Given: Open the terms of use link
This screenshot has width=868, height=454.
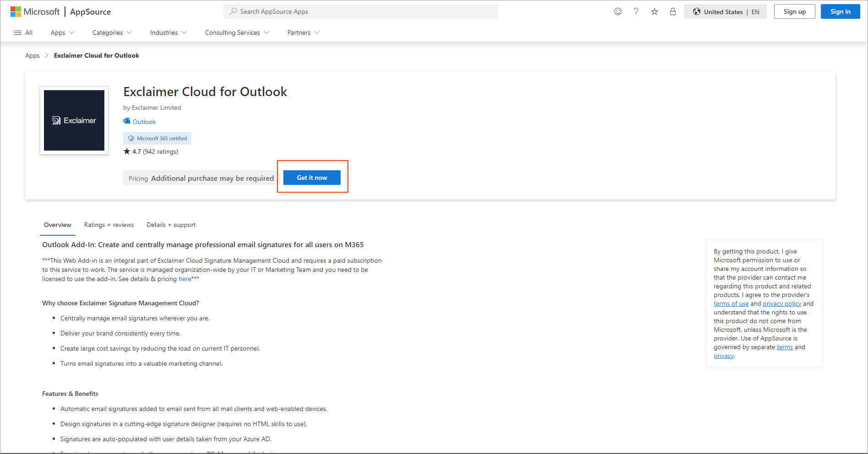Looking at the screenshot, I should click(x=731, y=303).
